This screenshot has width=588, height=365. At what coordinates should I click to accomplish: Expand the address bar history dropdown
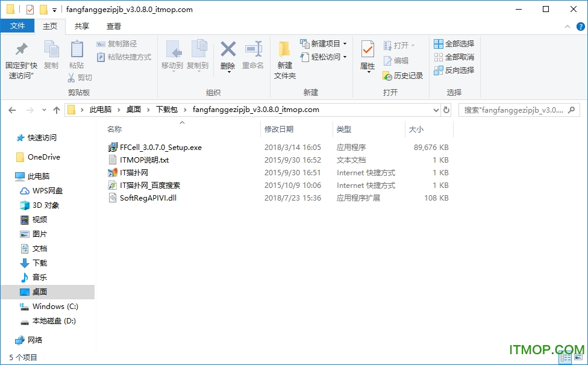click(437, 110)
